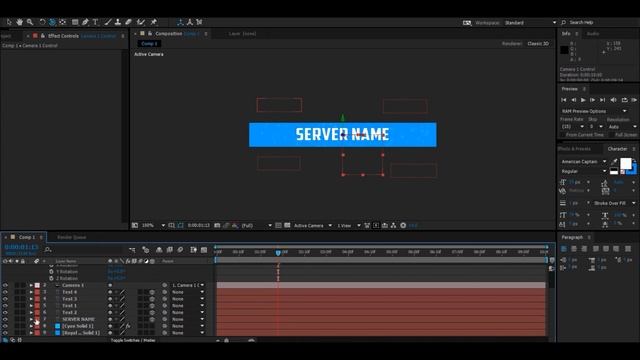Expand the Text 3 layer twirl arrow

pyautogui.click(x=31, y=299)
